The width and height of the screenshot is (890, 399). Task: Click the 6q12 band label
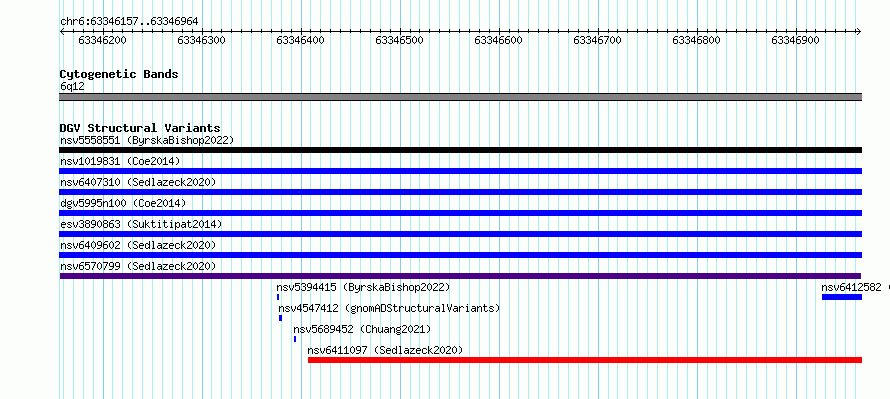[x=73, y=86]
